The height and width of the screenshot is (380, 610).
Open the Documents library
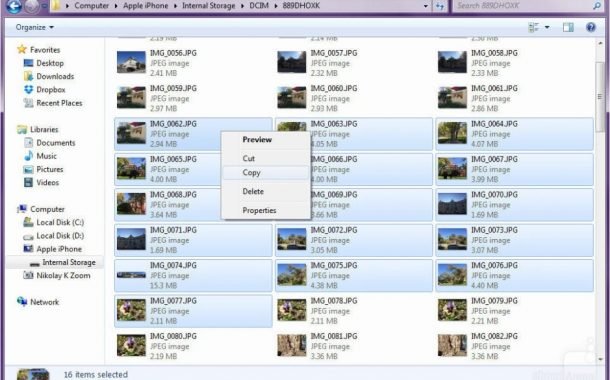point(56,143)
